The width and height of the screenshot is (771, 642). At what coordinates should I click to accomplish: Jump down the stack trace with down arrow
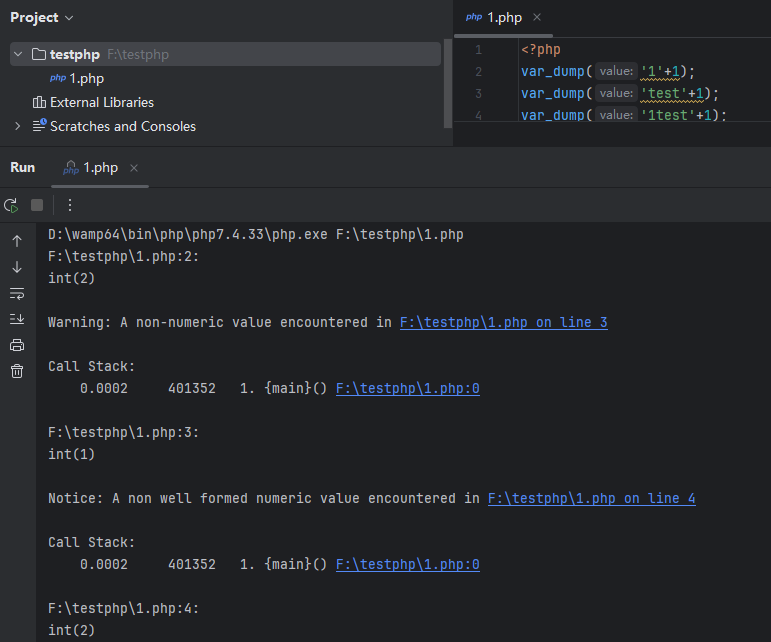point(17,267)
